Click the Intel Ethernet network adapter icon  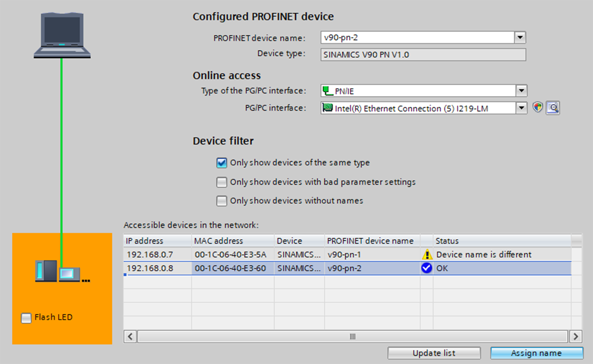[x=327, y=108]
